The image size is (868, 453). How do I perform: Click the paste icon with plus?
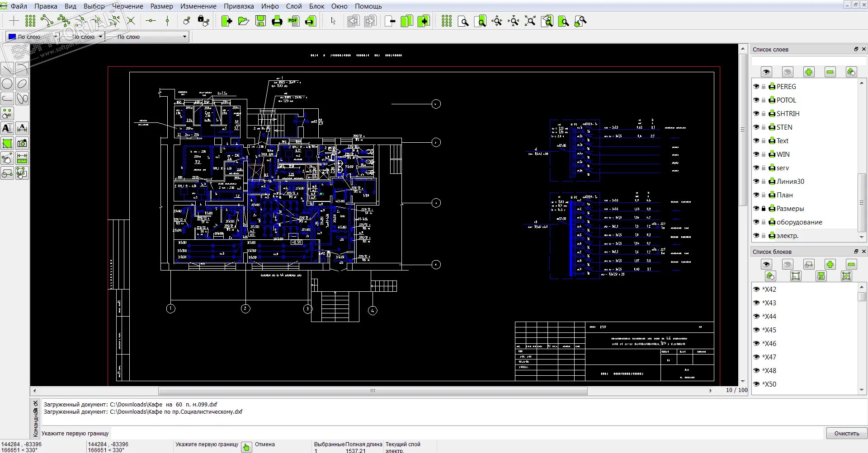(x=424, y=21)
